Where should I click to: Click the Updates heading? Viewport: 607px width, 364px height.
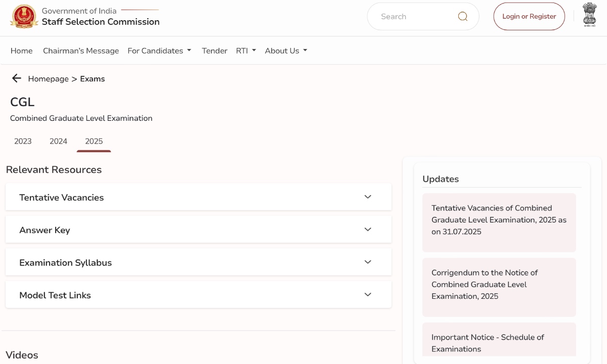tap(441, 179)
